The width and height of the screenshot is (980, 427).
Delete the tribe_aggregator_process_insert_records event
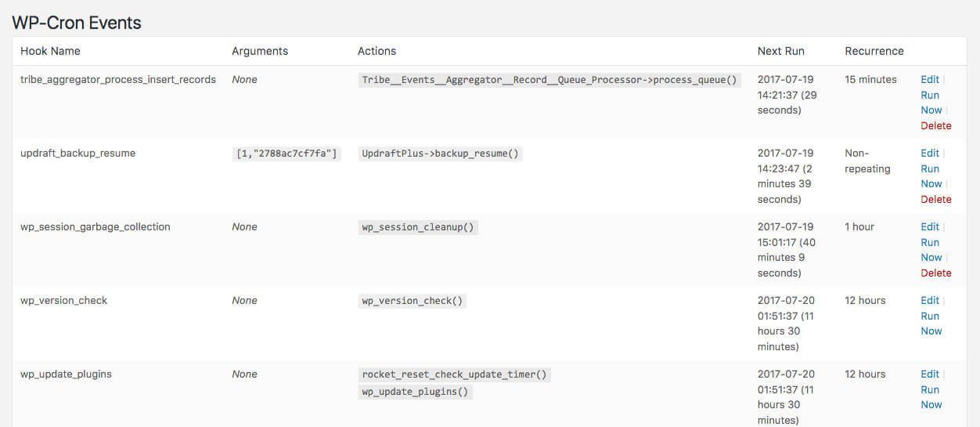pos(935,125)
